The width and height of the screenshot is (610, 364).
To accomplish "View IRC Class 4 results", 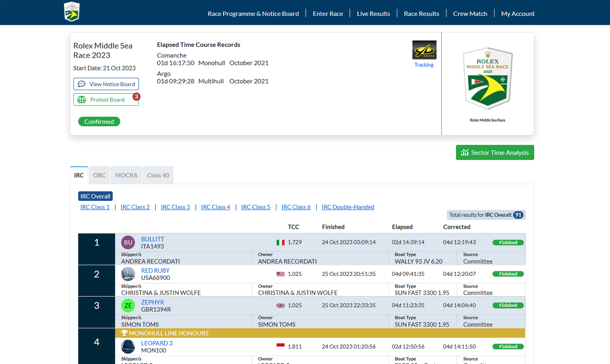I will coord(215,207).
